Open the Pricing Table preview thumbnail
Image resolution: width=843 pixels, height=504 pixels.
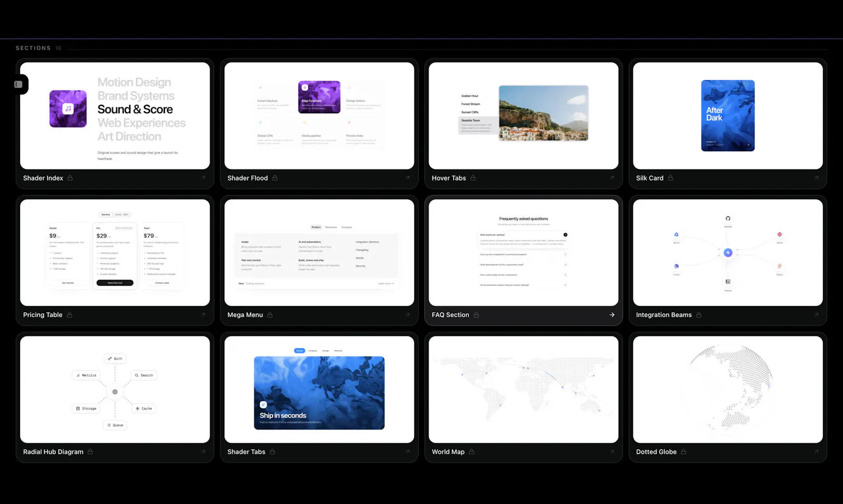pos(115,253)
